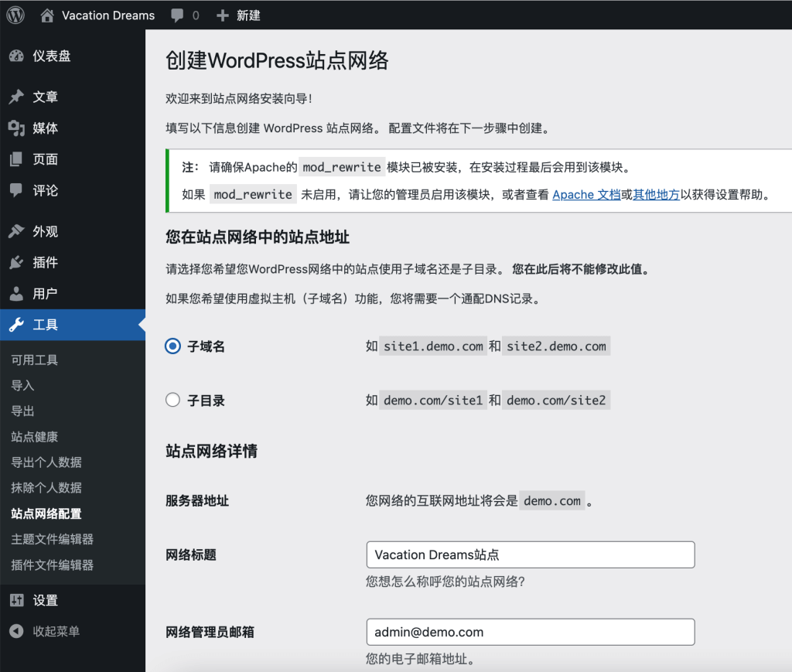Follow the 其他地方 help link

[656, 195]
